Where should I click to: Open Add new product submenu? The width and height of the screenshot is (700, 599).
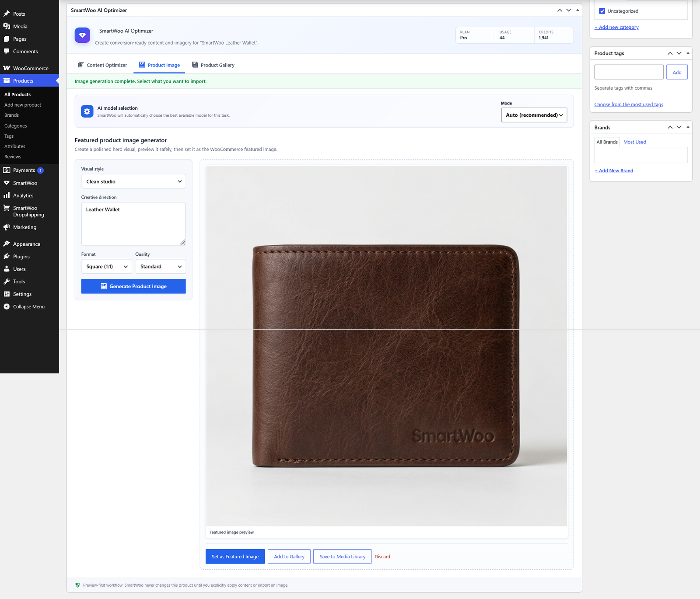pyautogui.click(x=23, y=105)
